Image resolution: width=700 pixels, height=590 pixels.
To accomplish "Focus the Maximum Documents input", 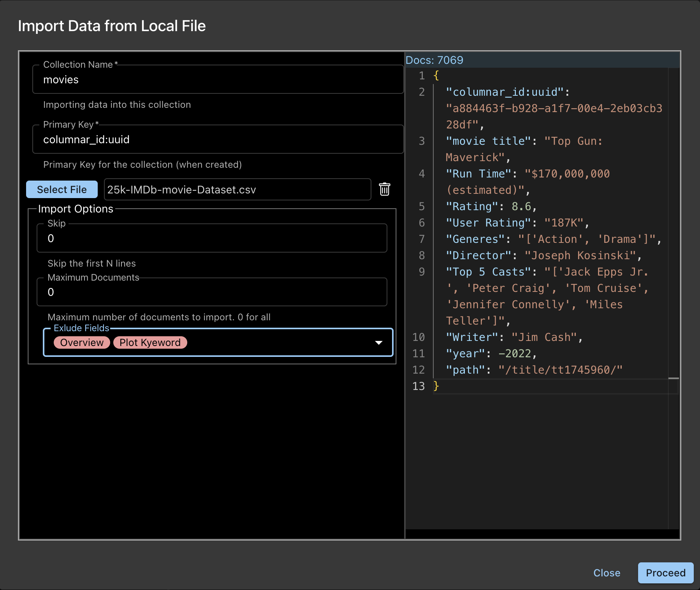I will (x=212, y=292).
